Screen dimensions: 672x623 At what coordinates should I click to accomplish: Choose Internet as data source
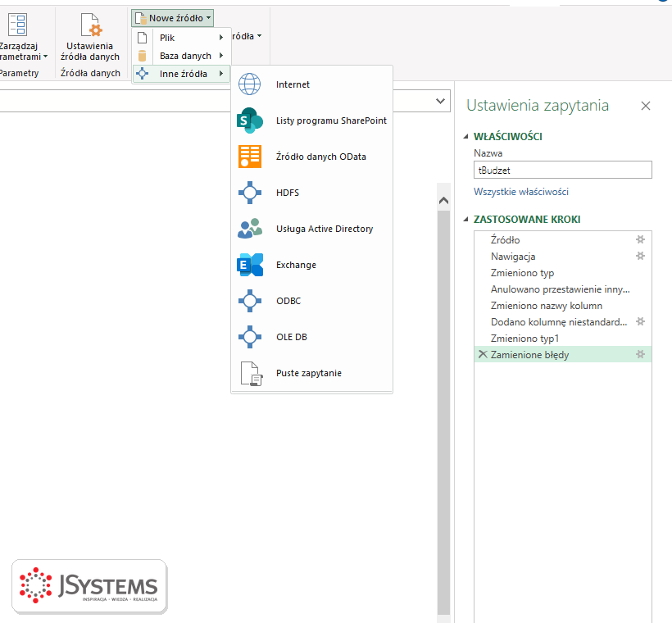(311, 84)
